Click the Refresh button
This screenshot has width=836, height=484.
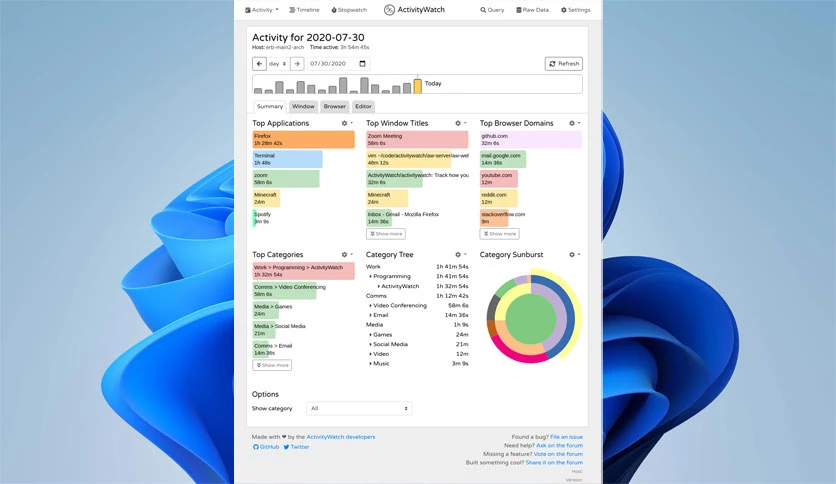coord(564,63)
